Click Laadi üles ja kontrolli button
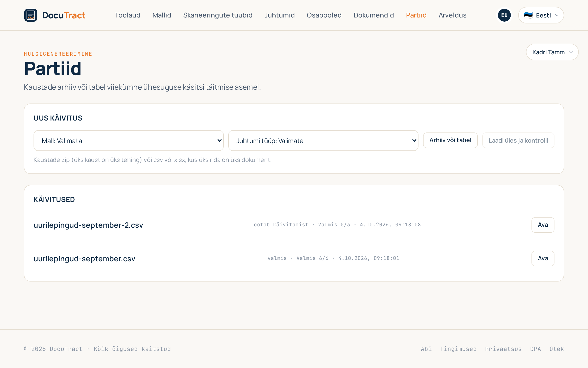The image size is (588, 368). [x=518, y=140]
